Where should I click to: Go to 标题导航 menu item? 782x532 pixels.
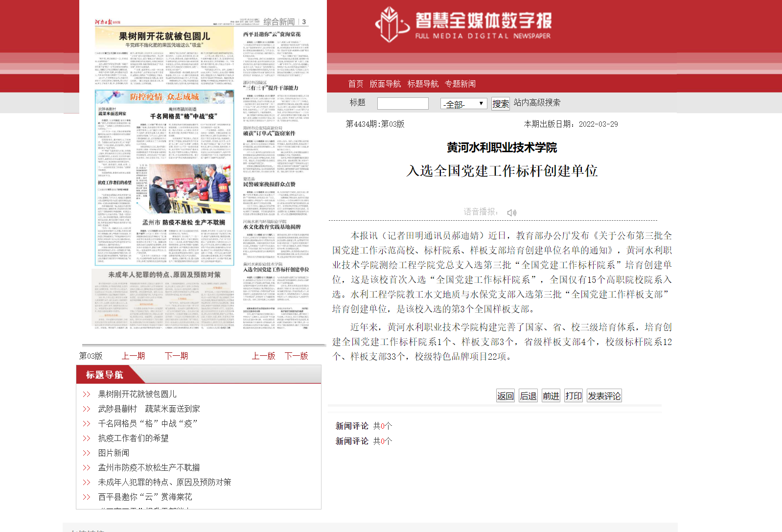click(423, 84)
